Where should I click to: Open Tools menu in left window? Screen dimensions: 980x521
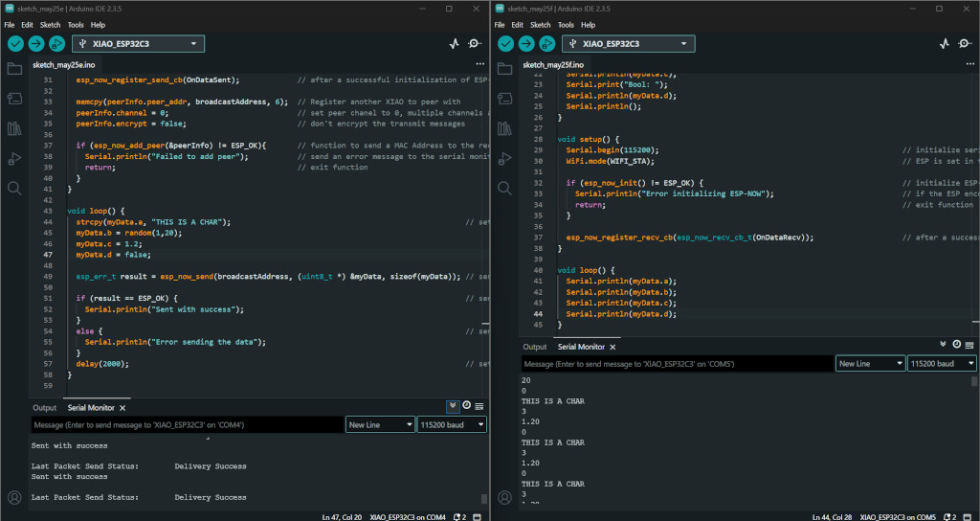tap(76, 25)
